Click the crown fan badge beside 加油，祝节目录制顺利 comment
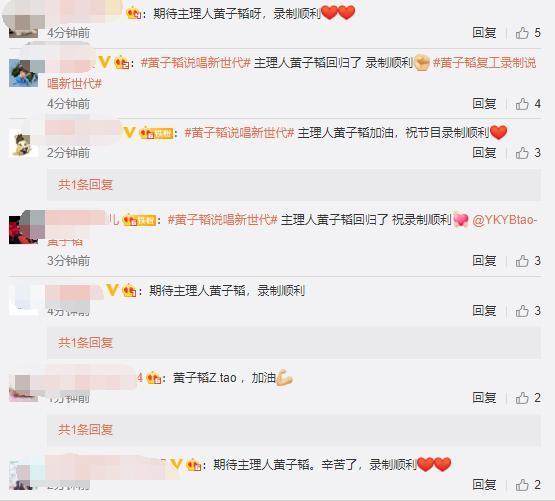Image resolution: width=555 pixels, height=501 pixels. point(156,133)
